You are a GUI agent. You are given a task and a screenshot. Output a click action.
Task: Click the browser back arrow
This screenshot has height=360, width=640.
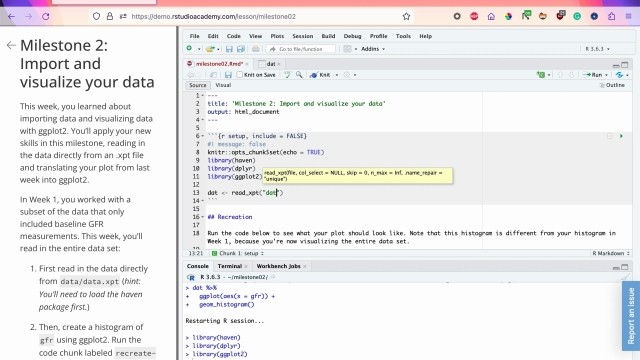pos(11,16)
